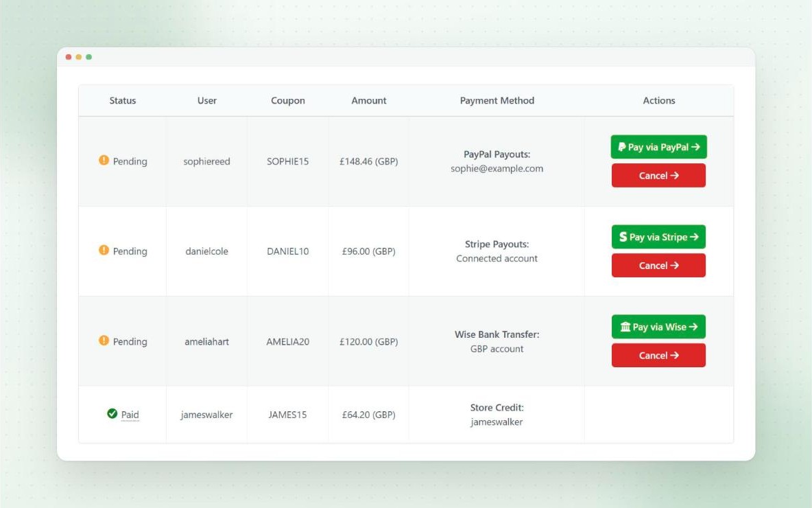Viewport: 812px width, 508px height.
Task: Click jameswalker under Store Credit
Action: pos(497,422)
